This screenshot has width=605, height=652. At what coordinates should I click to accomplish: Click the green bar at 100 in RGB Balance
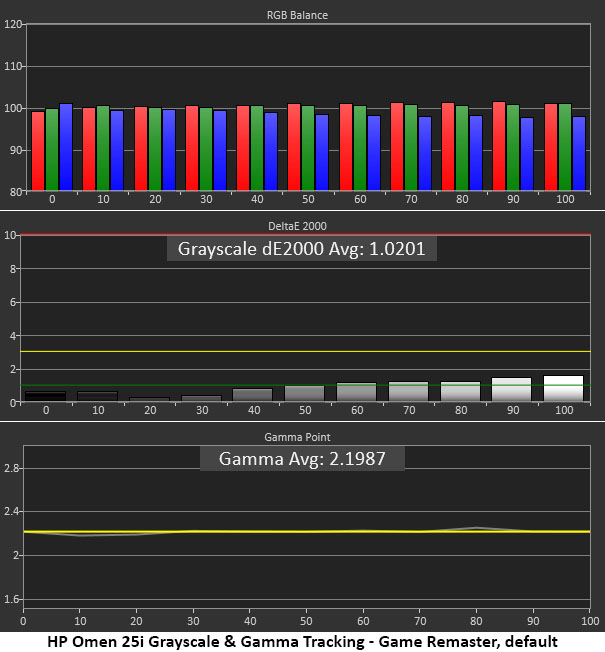565,147
